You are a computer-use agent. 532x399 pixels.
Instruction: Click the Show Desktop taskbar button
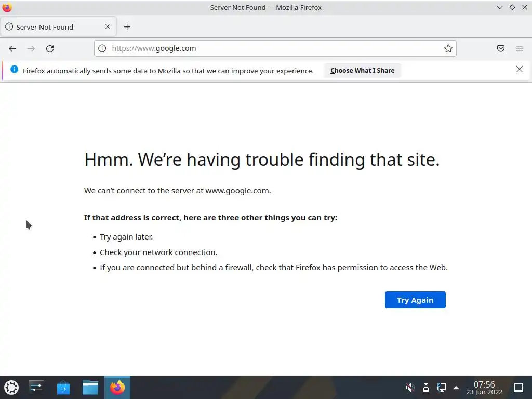point(518,388)
